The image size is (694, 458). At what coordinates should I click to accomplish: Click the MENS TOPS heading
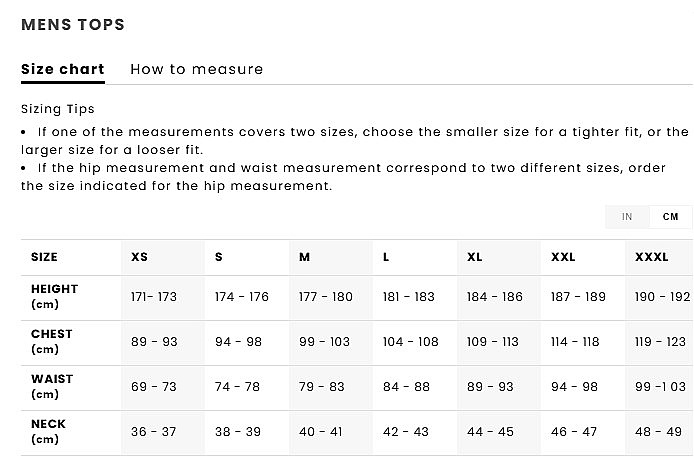point(73,25)
